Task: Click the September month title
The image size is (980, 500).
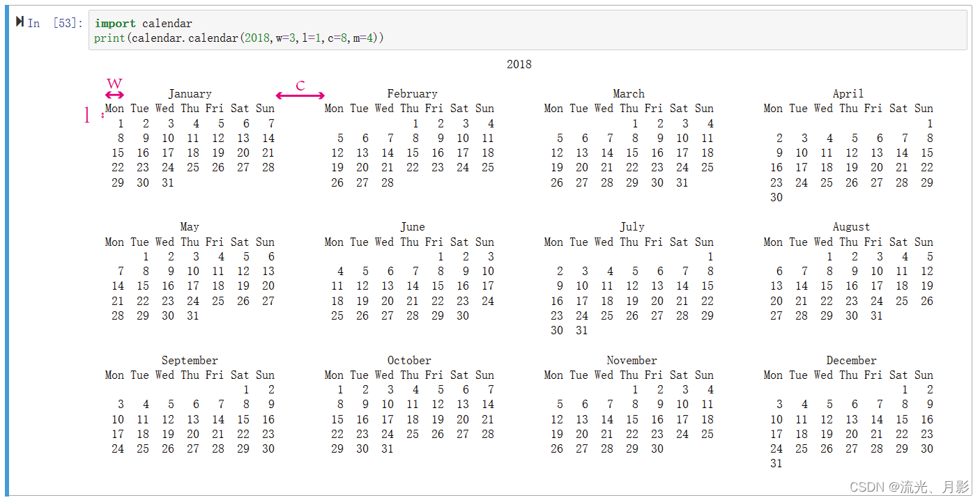Action: coord(190,360)
